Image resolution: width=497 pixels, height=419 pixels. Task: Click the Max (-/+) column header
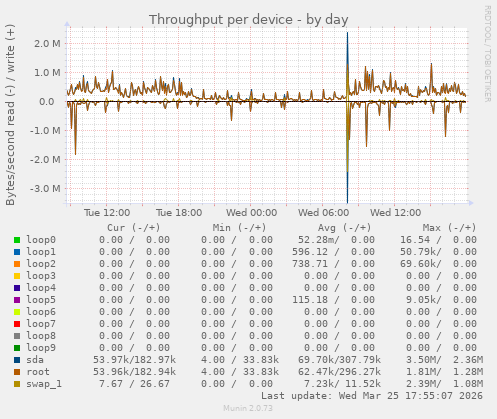pos(450,228)
